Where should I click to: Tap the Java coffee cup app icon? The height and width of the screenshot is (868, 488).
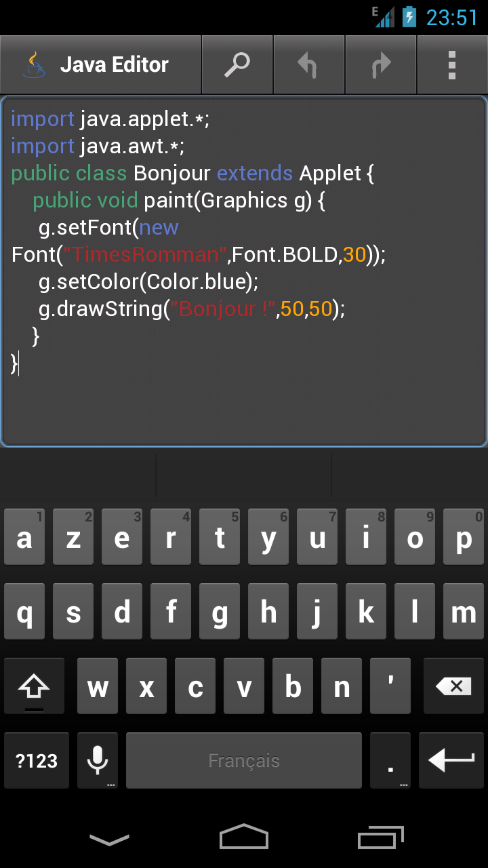pyautogui.click(x=33, y=65)
